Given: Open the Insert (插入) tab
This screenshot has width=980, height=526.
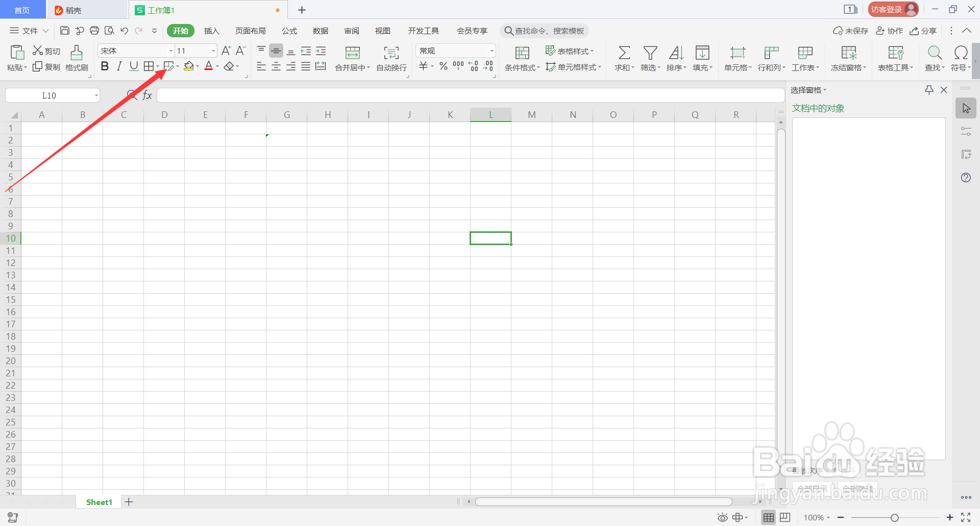Looking at the screenshot, I should point(211,31).
